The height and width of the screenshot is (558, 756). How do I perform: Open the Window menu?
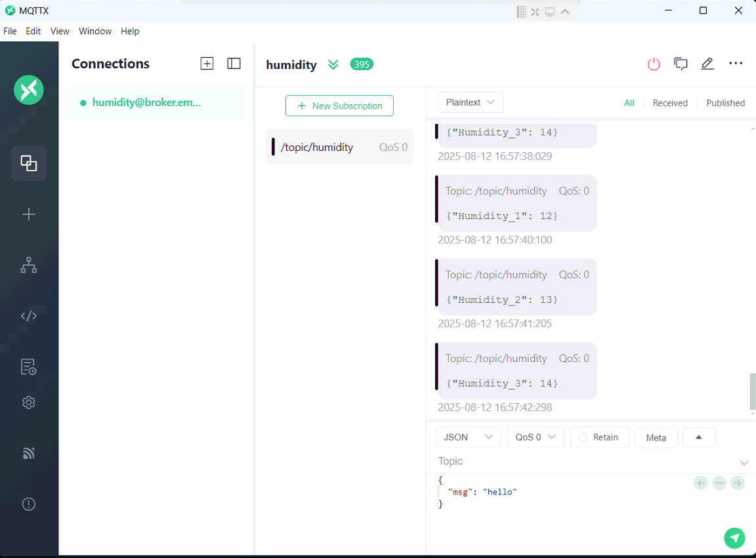95,31
